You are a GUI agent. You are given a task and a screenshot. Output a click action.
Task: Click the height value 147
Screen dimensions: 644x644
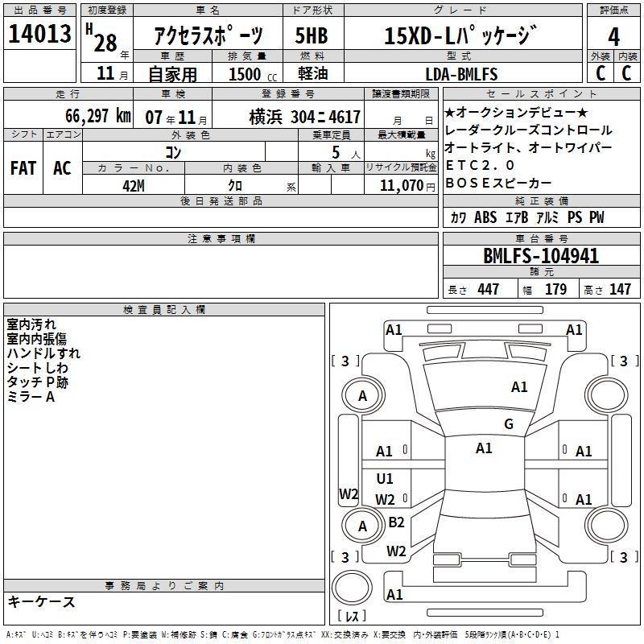(620, 290)
